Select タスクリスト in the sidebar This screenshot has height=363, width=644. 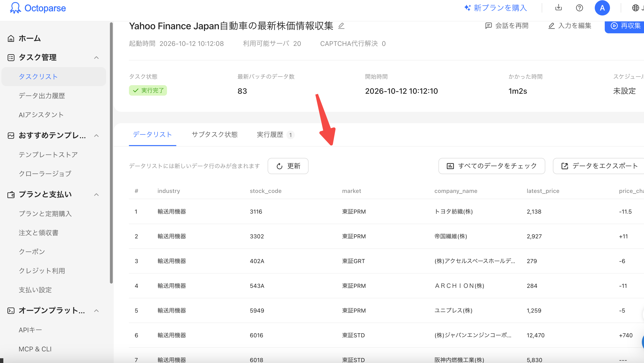tap(54, 77)
